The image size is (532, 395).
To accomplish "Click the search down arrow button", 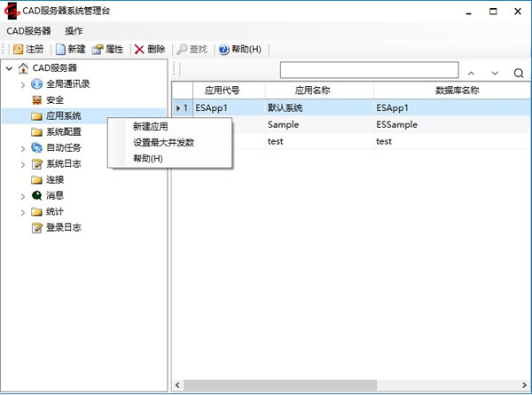I will [495, 73].
